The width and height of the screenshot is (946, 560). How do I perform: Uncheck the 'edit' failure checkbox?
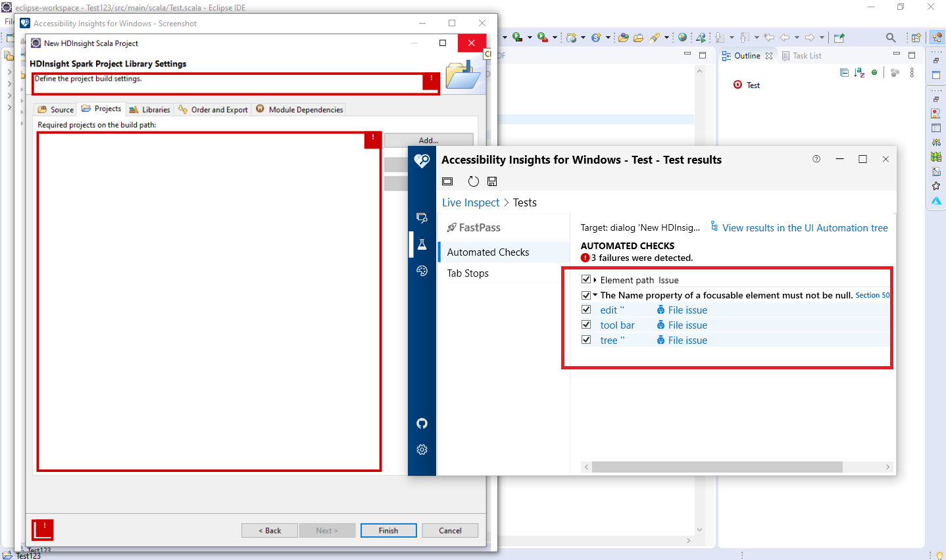[586, 309]
